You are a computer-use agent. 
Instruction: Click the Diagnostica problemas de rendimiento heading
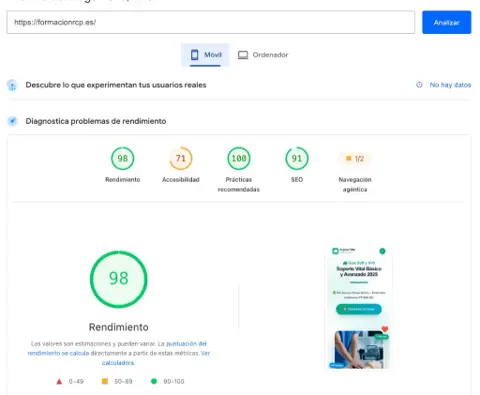(x=96, y=121)
